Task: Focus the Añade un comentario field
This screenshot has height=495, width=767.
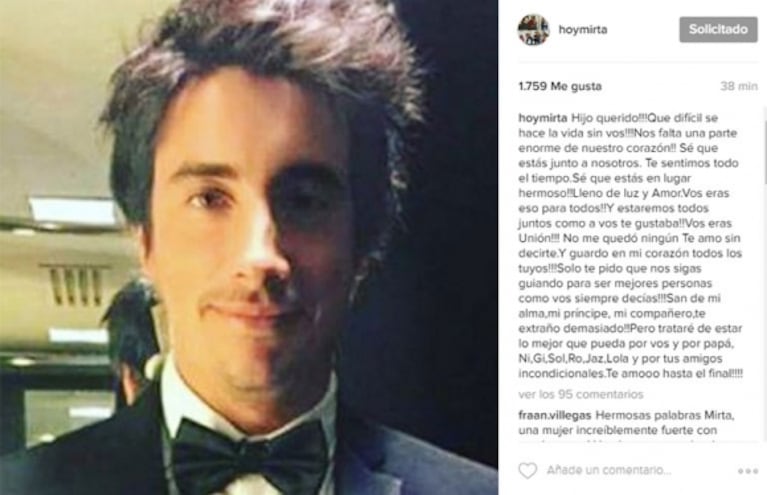Action: coord(609,471)
